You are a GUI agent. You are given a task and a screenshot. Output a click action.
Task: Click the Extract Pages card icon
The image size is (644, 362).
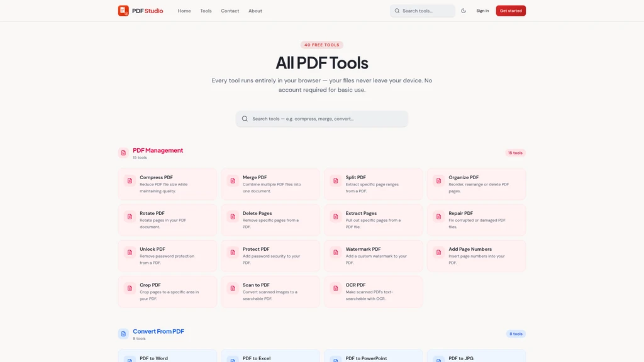tap(336, 216)
